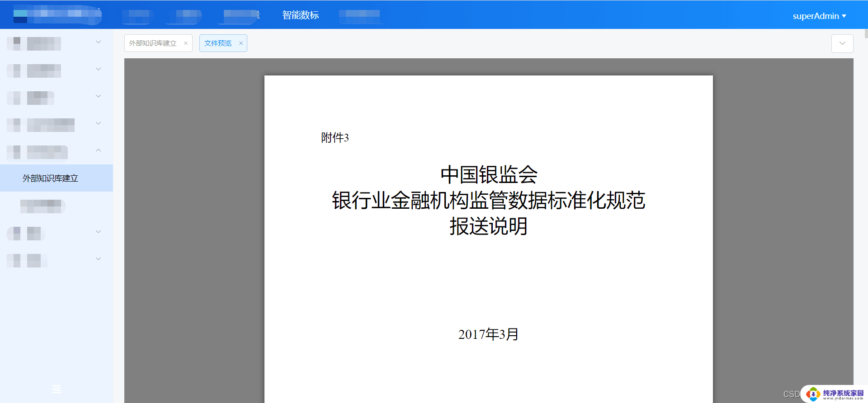Close the 外部知识库建立 tab

186,43
